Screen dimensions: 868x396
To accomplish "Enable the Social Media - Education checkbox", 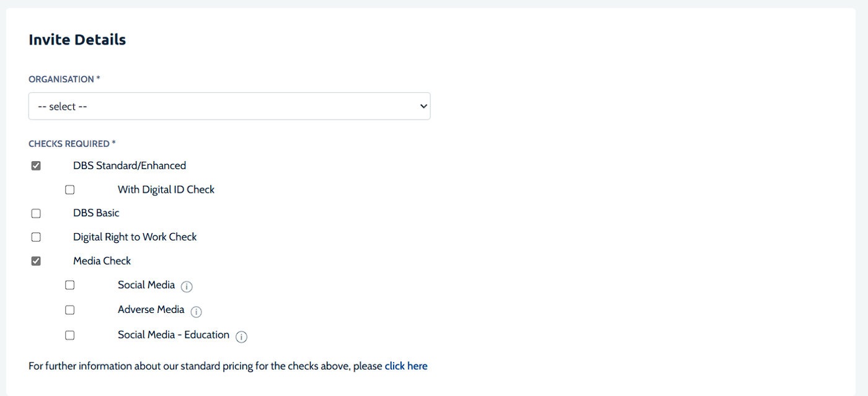I will pos(70,335).
